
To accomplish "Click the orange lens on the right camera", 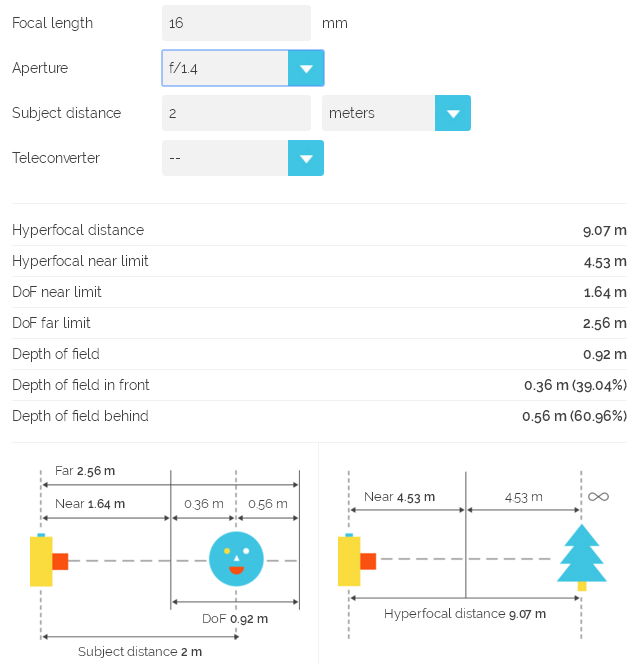I will tap(368, 561).
